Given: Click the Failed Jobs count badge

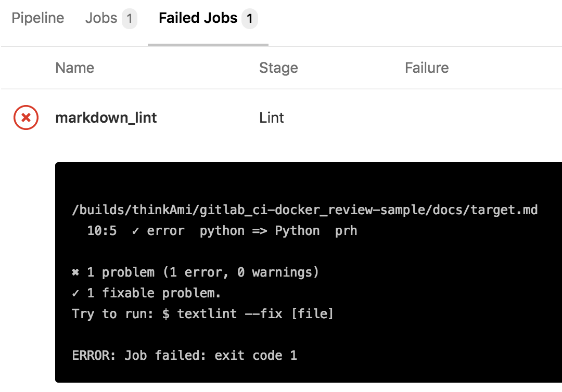Looking at the screenshot, I should tap(249, 18).
